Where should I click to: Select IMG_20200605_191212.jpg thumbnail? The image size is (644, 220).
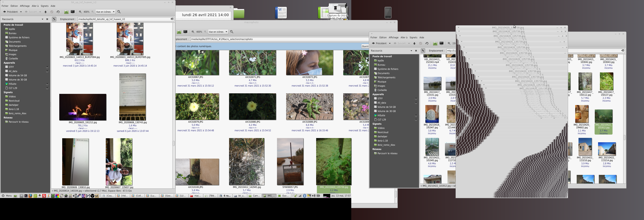[83, 107]
